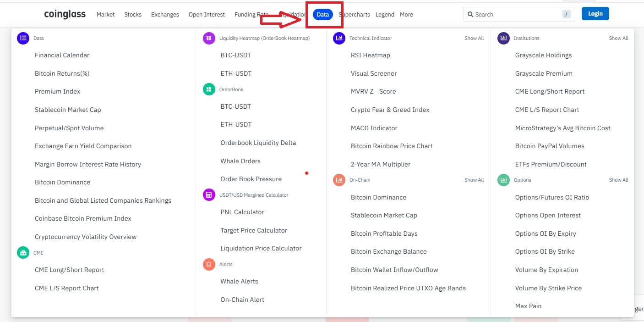Open Whale Alerts
The image size is (644, 322).
click(x=239, y=281)
